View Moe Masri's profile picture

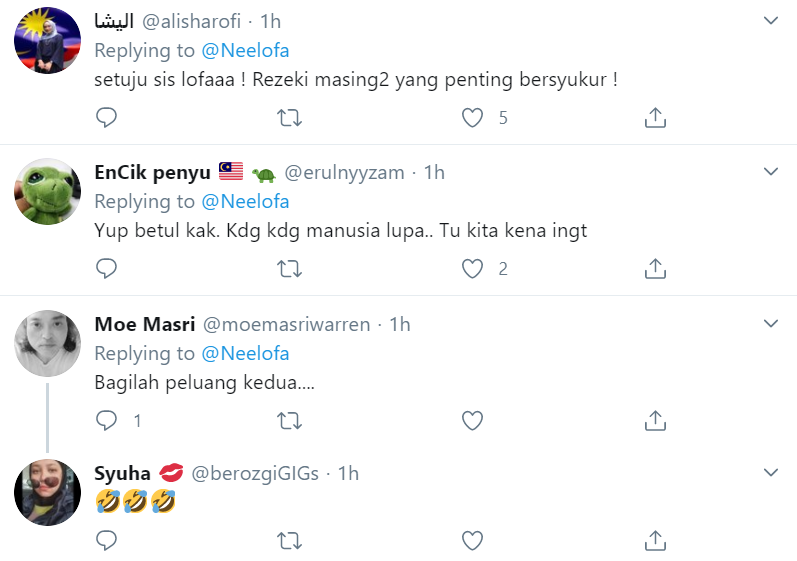click(x=47, y=344)
